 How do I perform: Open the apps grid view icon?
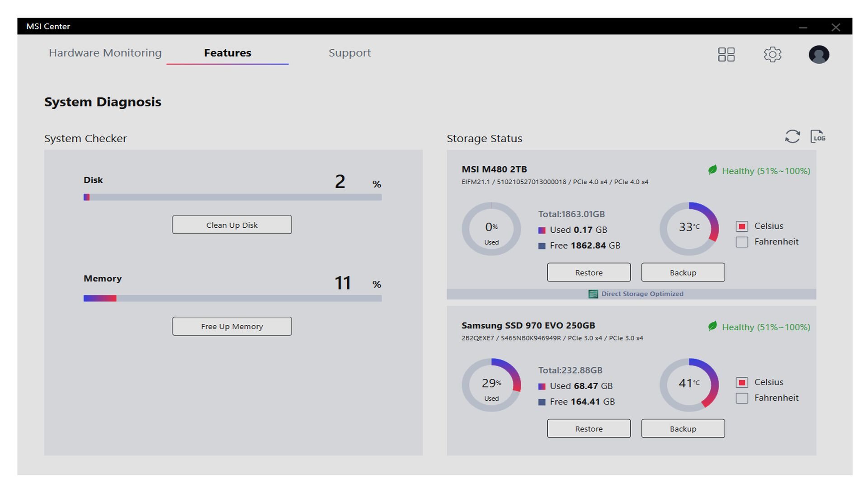726,55
